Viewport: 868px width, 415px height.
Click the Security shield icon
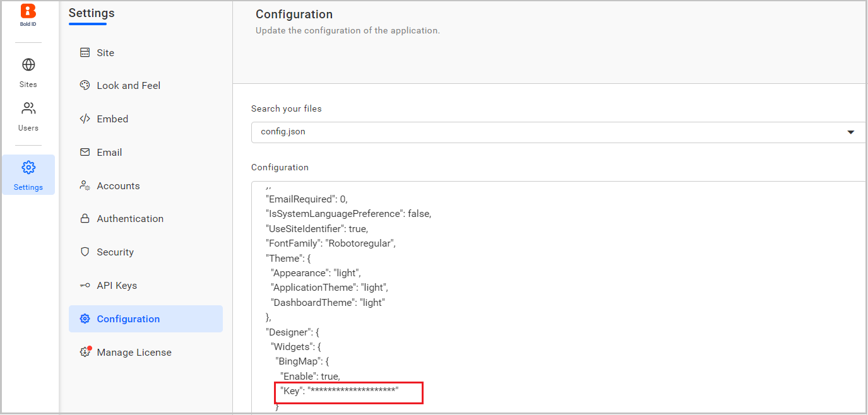pos(85,252)
